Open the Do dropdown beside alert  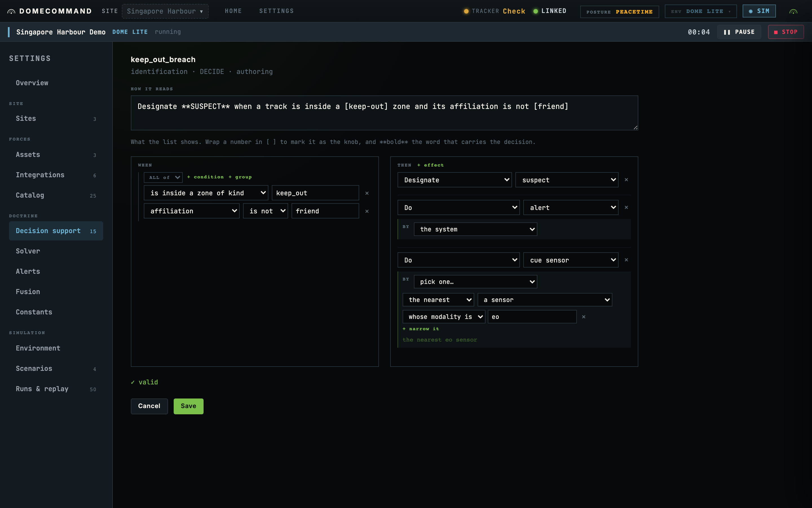coord(459,208)
